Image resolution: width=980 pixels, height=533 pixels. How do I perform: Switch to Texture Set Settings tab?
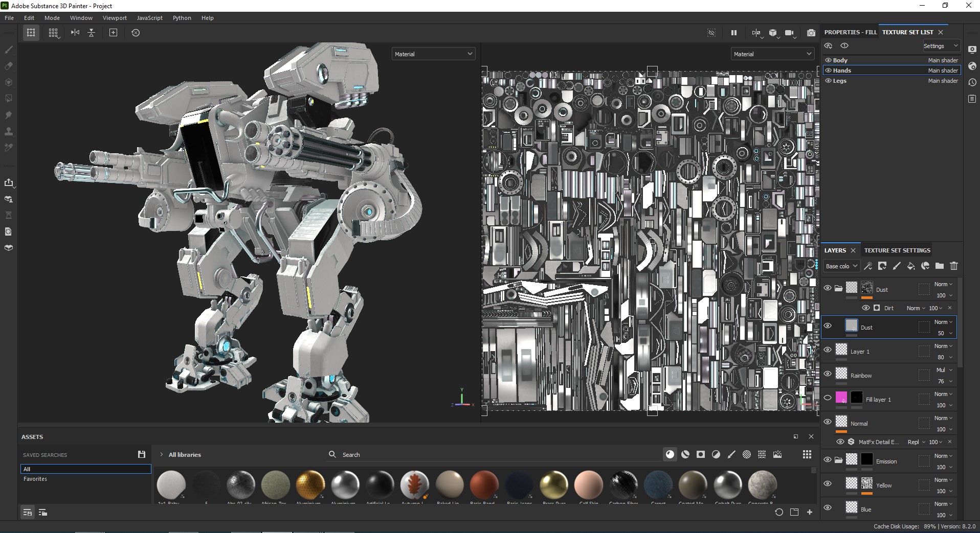897,250
